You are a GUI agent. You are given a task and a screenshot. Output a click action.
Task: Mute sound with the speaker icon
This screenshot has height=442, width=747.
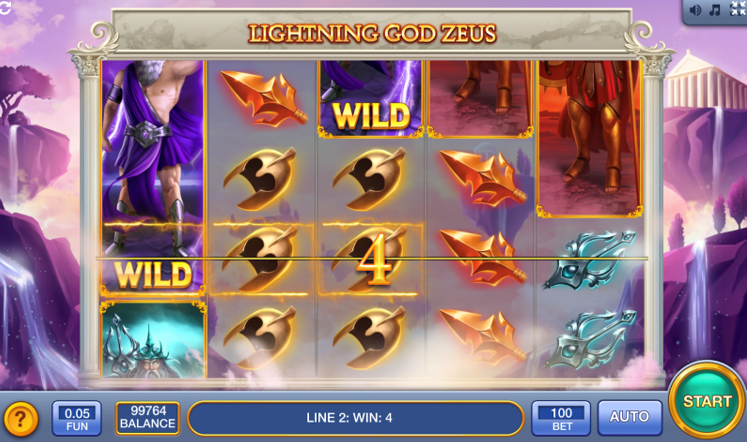(x=695, y=10)
